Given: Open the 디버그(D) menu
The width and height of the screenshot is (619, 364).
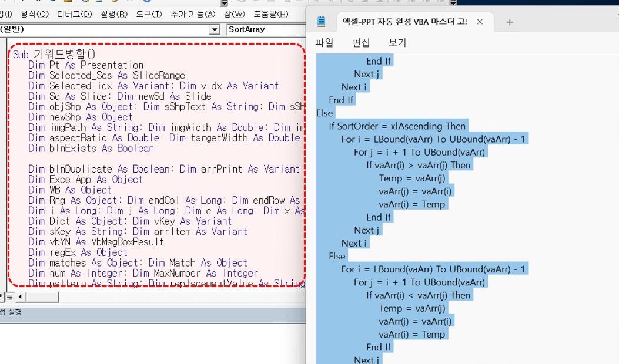Looking at the screenshot, I should coord(75,14).
